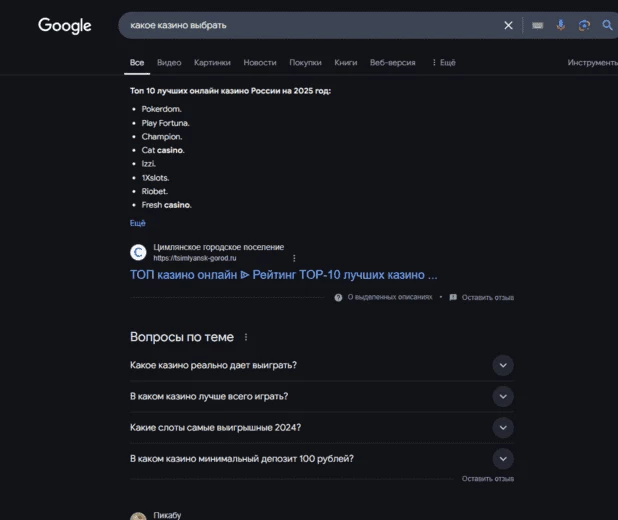Open Инструменты search tools
This screenshot has width=618, height=520.
[x=593, y=63]
